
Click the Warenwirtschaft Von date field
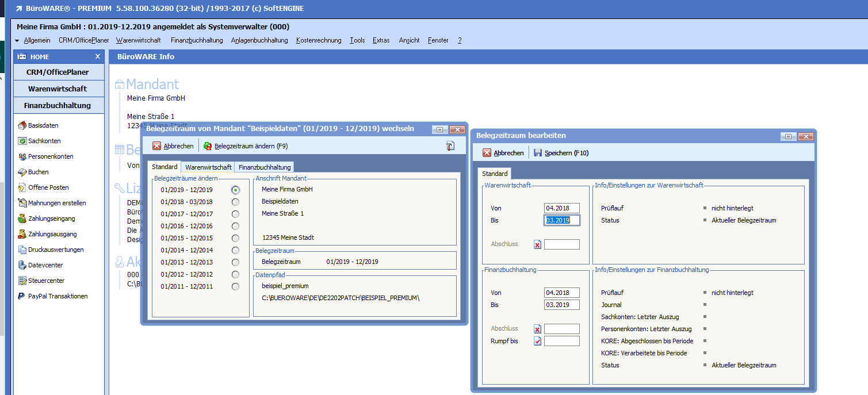(x=561, y=208)
